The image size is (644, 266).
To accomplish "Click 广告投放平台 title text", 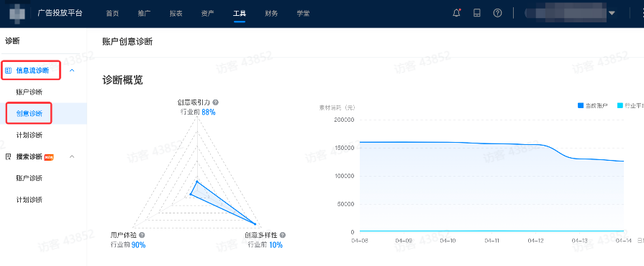I will [x=60, y=13].
